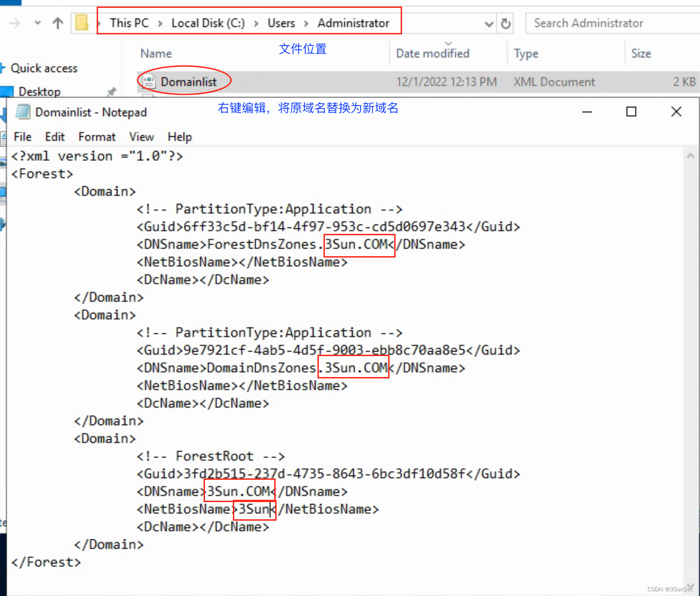Navigate to Local Disk (C:) via breadcrumb
Viewport: 700px width, 596px height.
click(x=208, y=23)
